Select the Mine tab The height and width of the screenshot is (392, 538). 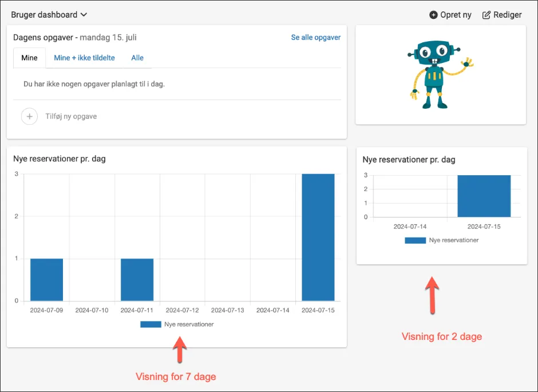point(30,58)
